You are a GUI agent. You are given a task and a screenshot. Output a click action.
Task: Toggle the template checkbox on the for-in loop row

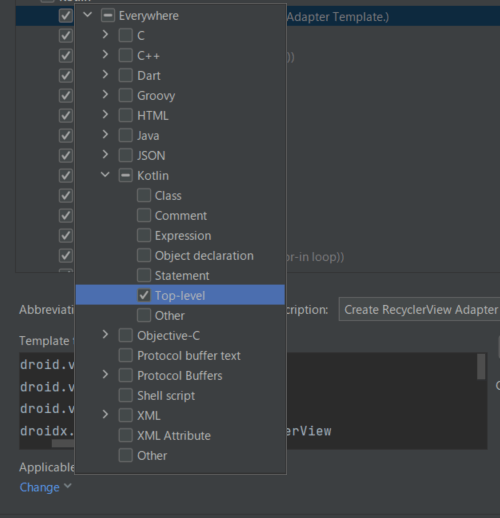pos(66,256)
